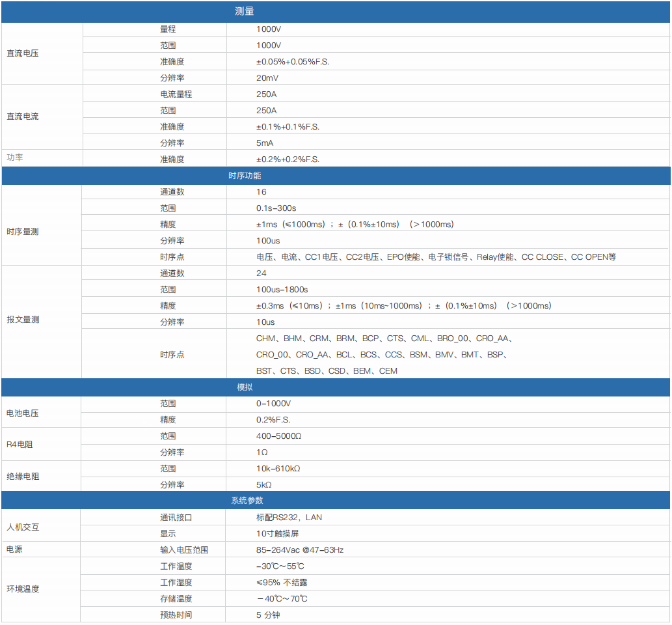Select the 电流量程 parameter cell

click(x=176, y=94)
